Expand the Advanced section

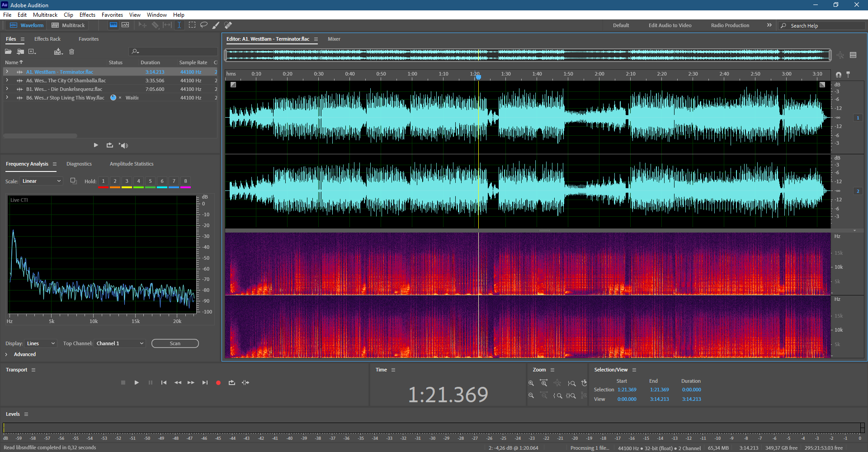(x=6, y=354)
